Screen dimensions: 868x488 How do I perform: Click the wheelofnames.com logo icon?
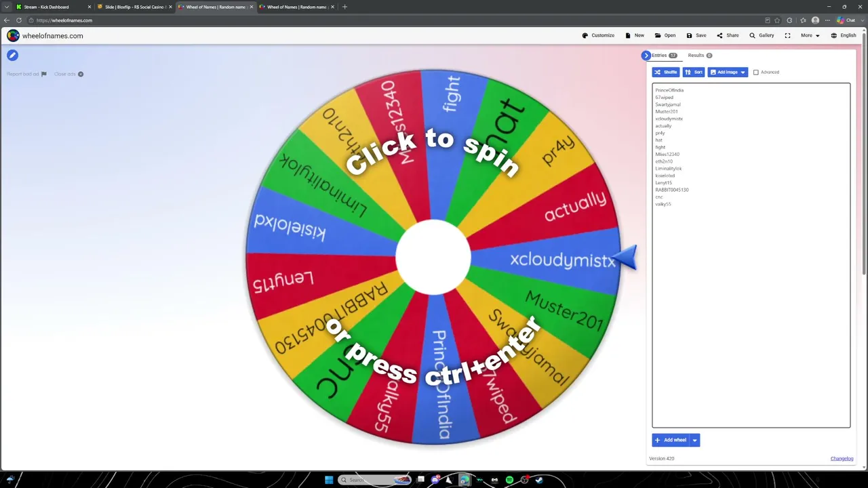pyautogui.click(x=13, y=35)
